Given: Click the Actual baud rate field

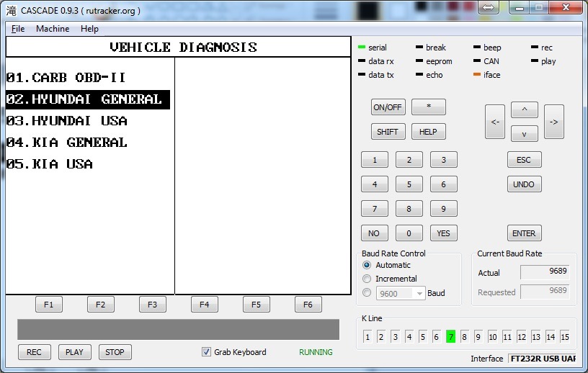Looking at the screenshot, I should [x=545, y=271].
